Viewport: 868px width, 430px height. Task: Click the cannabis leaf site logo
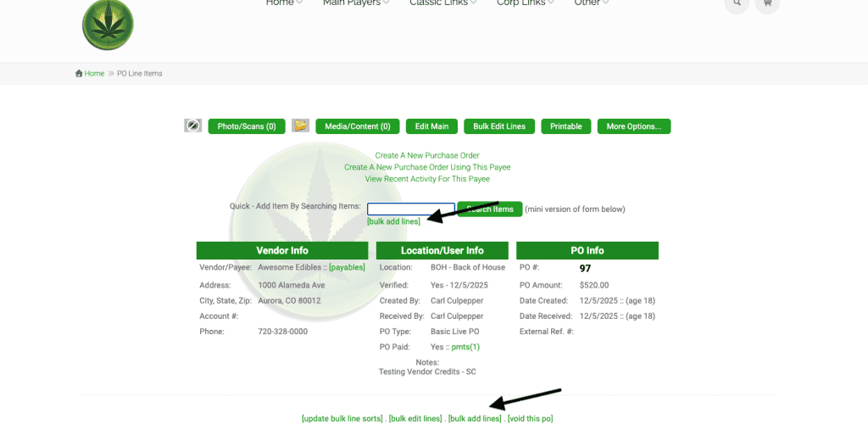(x=108, y=24)
